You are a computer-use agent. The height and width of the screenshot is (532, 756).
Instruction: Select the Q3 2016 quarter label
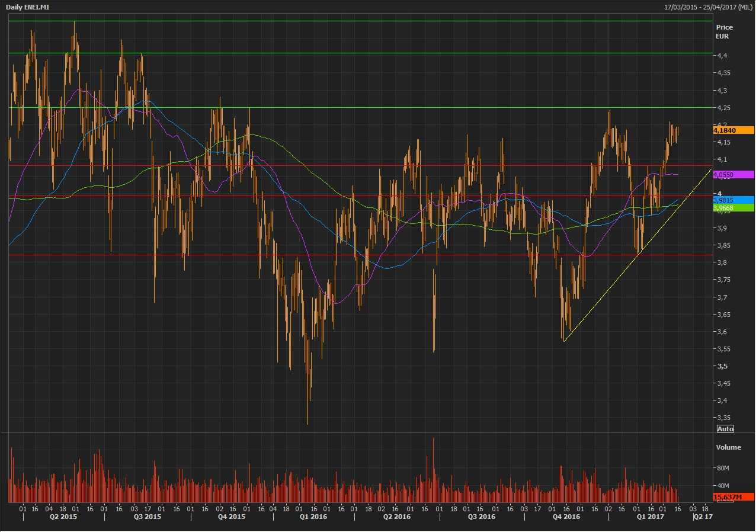pyautogui.click(x=481, y=517)
